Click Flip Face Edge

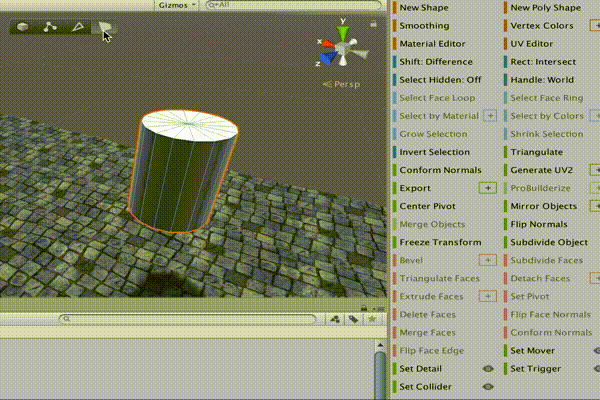coord(432,351)
